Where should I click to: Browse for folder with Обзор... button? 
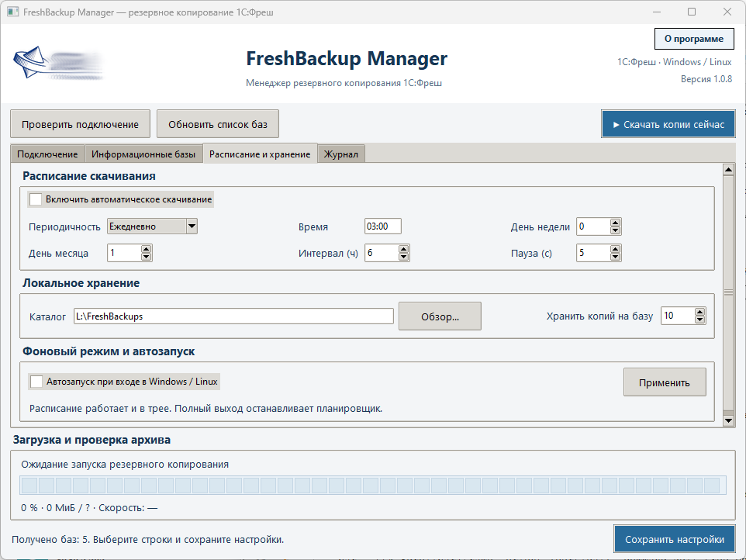point(440,316)
